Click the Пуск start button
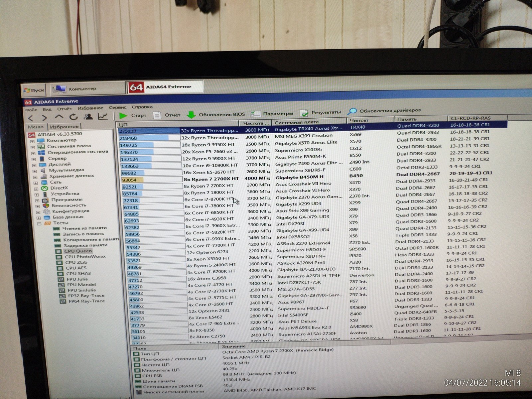Viewport: 532px width, 399px height. (x=34, y=90)
